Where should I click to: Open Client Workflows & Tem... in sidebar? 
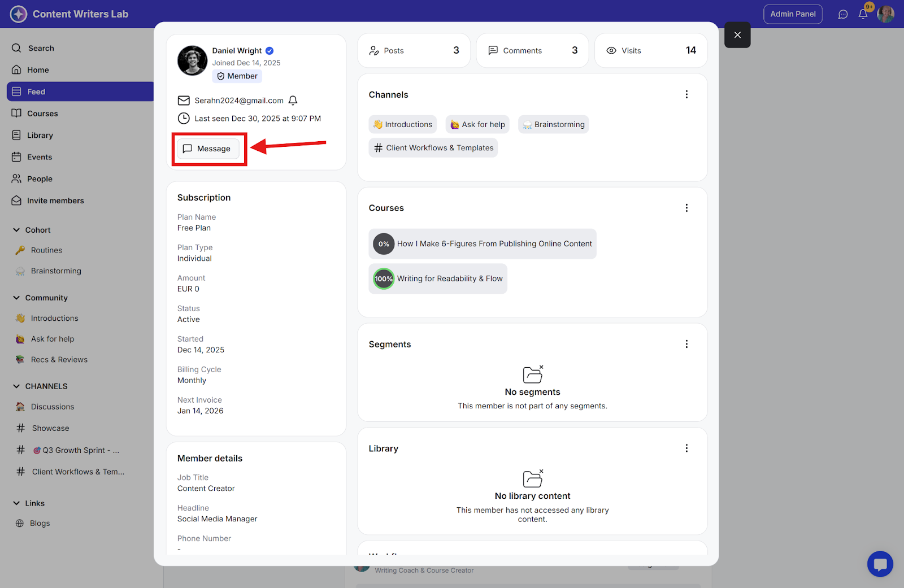(x=77, y=472)
